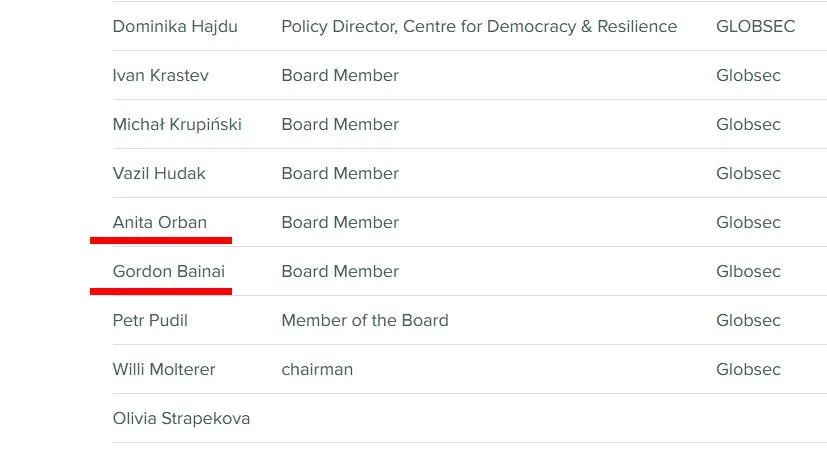
Task: Click Board Member role beside Ivan Krastev
Action: (340, 76)
